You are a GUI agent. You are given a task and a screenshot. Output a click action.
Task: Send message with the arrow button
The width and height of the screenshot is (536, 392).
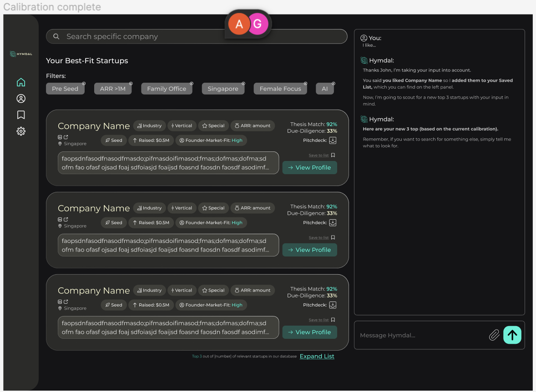pyautogui.click(x=512, y=335)
